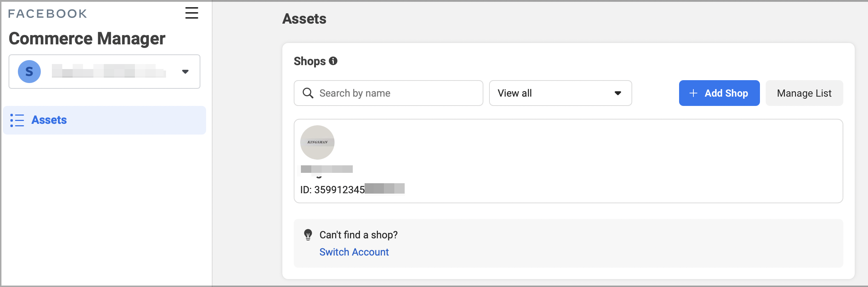Viewport: 868px width, 287px height.
Task: Open the View all filter dropdown
Action: click(x=560, y=93)
